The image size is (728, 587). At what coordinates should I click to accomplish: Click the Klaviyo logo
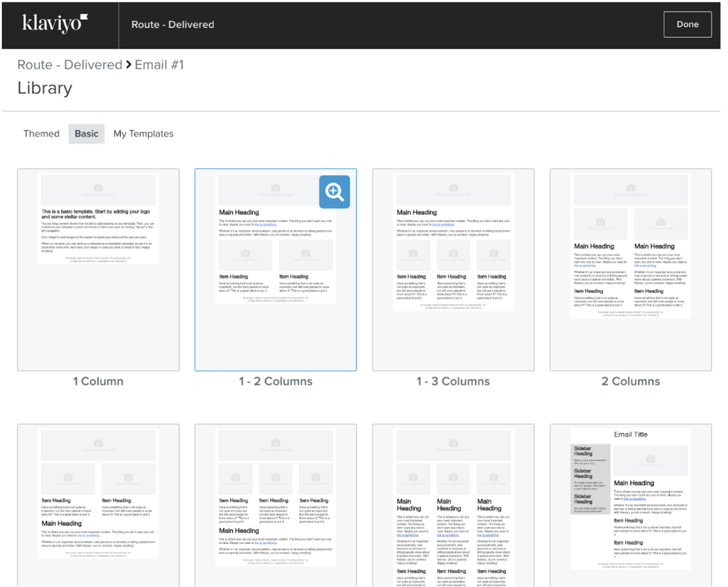click(x=55, y=24)
